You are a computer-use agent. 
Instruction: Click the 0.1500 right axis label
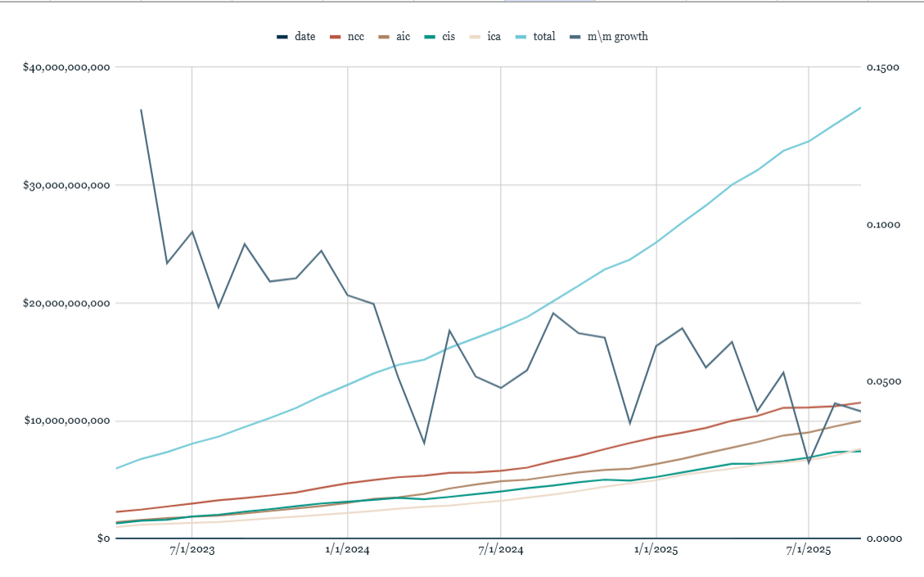click(x=882, y=67)
